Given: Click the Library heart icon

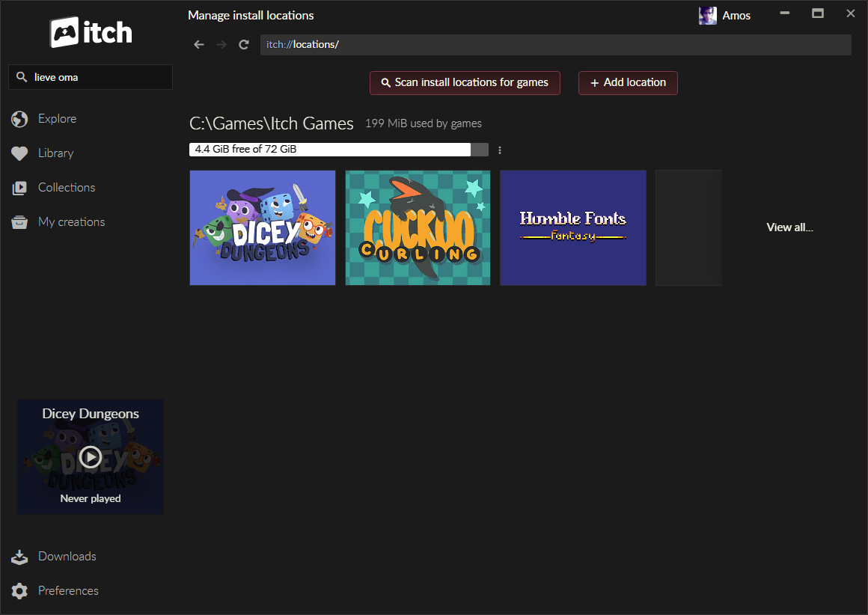Looking at the screenshot, I should 19,153.
